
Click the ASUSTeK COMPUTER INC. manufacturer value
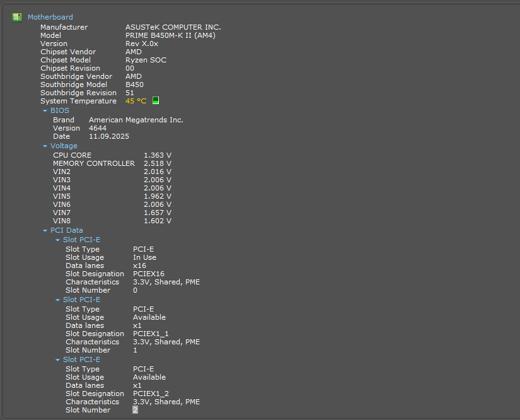click(173, 27)
